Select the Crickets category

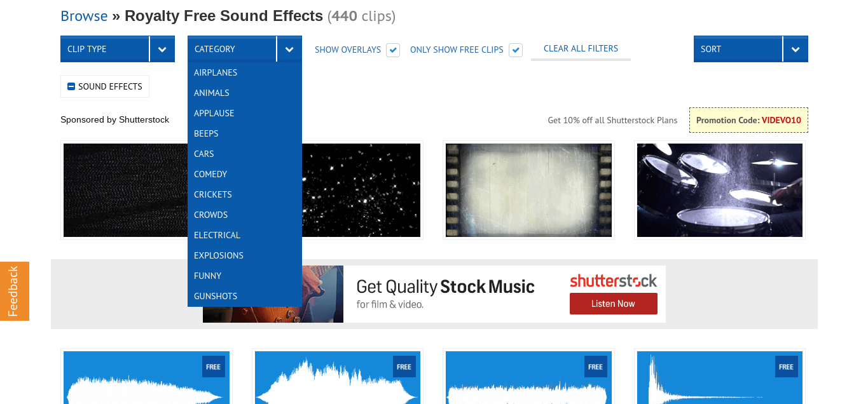point(245,194)
